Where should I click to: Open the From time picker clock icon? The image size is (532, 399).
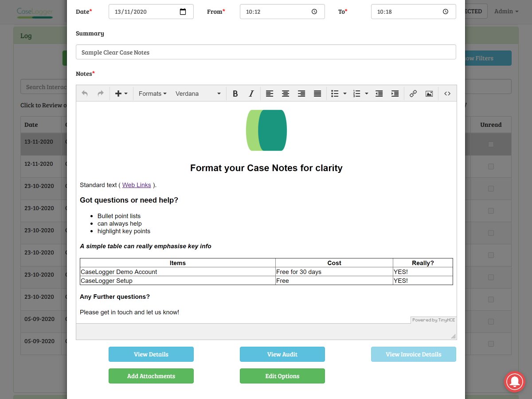tap(314, 12)
